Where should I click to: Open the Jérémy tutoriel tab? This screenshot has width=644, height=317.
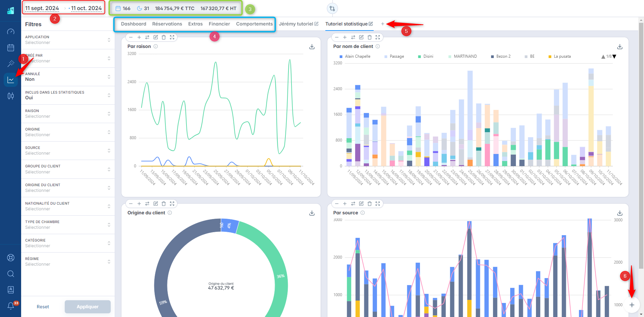point(296,24)
